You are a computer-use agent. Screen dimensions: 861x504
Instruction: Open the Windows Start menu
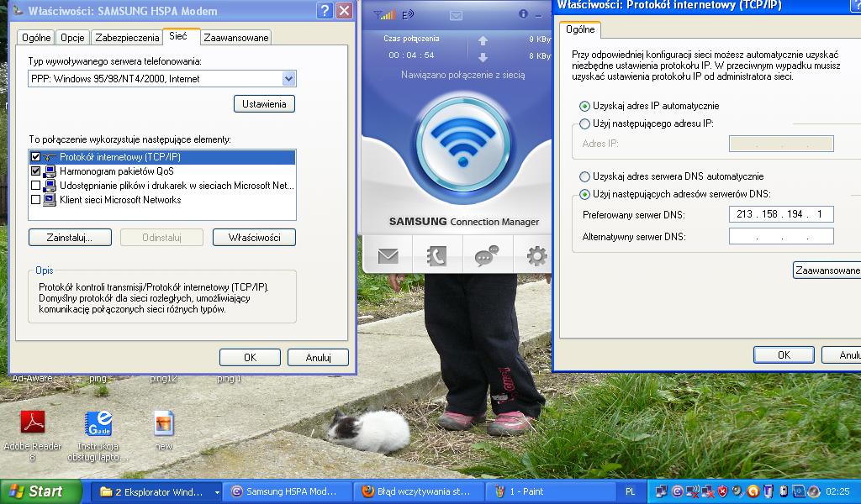(40, 491)
